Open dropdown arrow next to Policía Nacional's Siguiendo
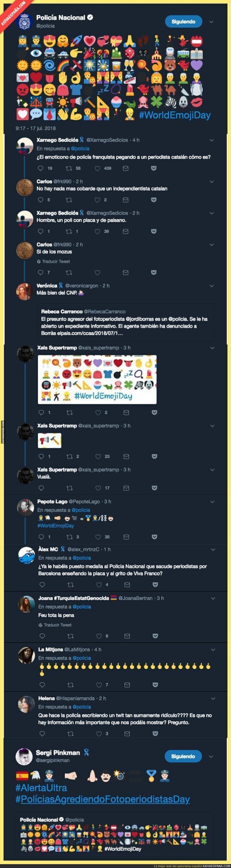This screenshot has width=231, height=868. [x=212, y=22]
